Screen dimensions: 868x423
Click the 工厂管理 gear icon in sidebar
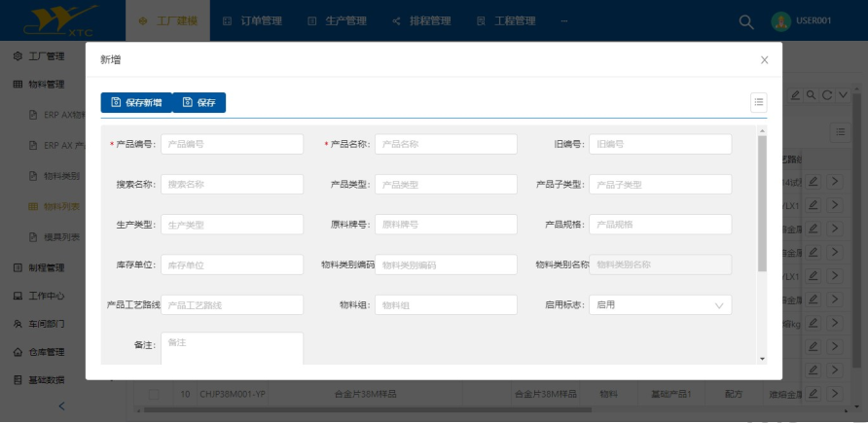click(18, 55)
